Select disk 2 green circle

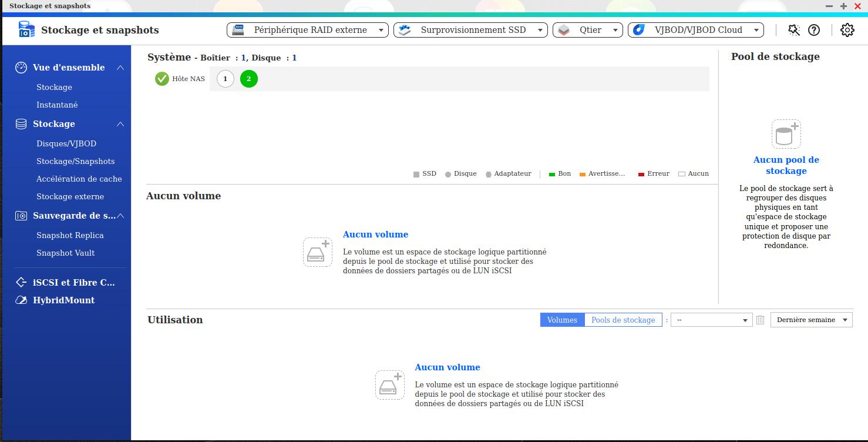coord(249,79)
